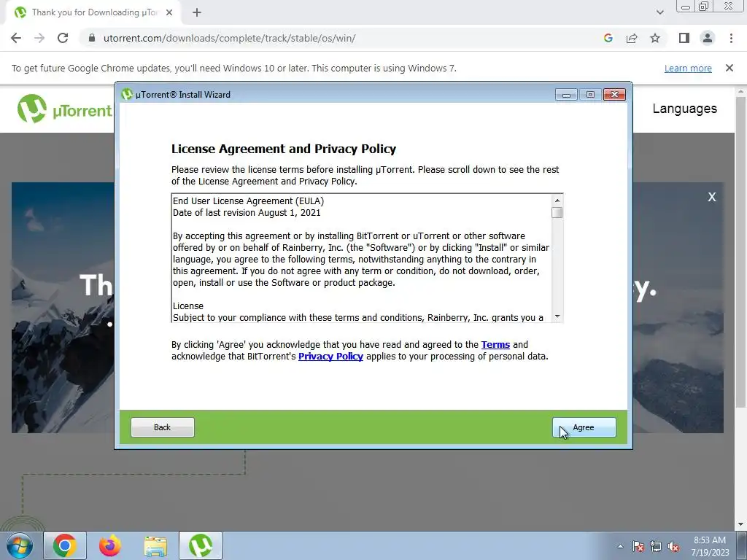
Task: Toggle the Chrome side panel
Action: tap(684, 38)
